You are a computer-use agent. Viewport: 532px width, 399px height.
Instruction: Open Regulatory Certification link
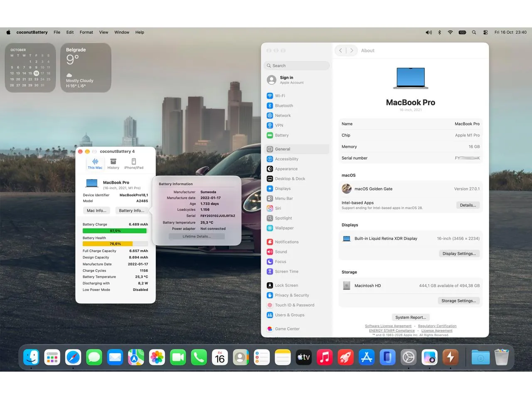pos(437,326)
